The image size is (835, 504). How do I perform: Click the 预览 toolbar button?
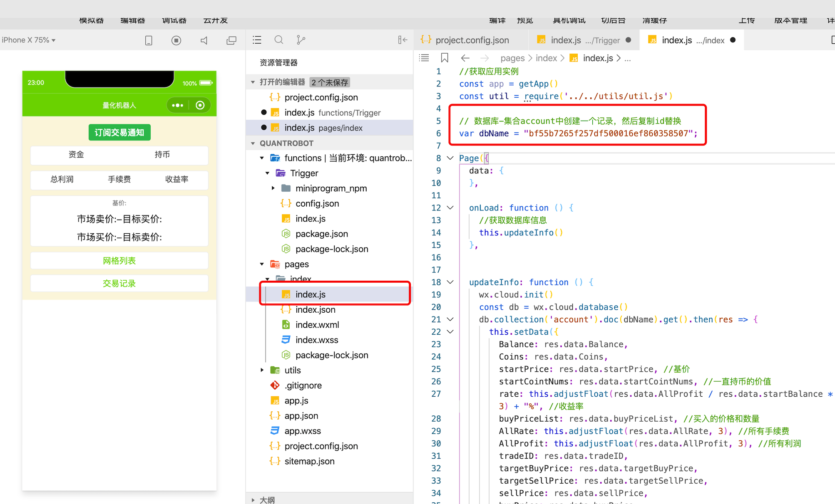point(525,20)
